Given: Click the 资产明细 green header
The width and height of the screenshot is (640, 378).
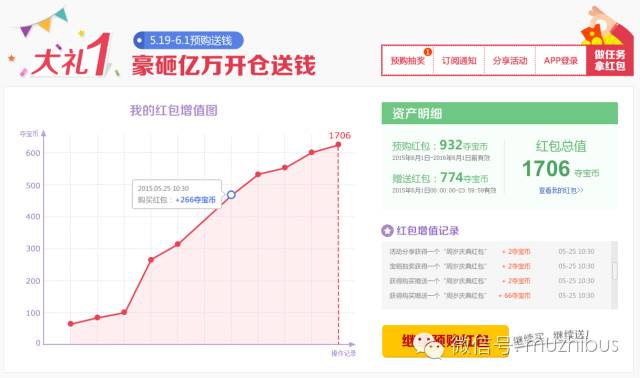Looking at the screenshot, I should point(500,113).
